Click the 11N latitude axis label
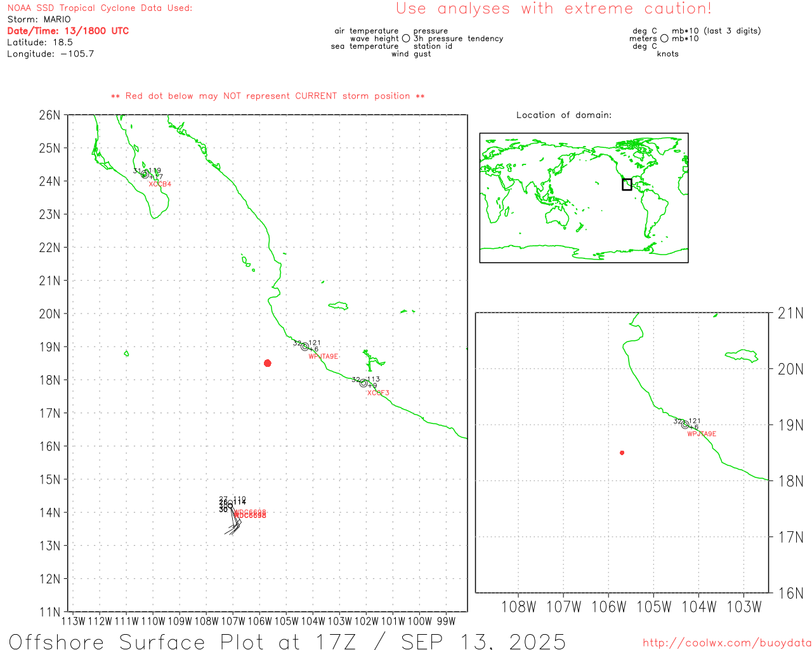This screenshot has width=812, height=650. pyautogui.click(x=50, y=612)
